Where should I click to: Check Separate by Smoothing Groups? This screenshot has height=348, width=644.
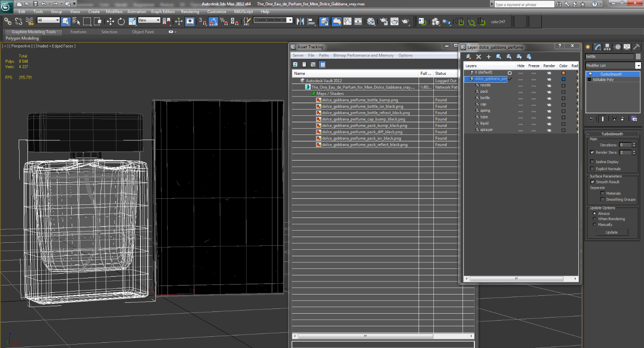coord(603,199)
